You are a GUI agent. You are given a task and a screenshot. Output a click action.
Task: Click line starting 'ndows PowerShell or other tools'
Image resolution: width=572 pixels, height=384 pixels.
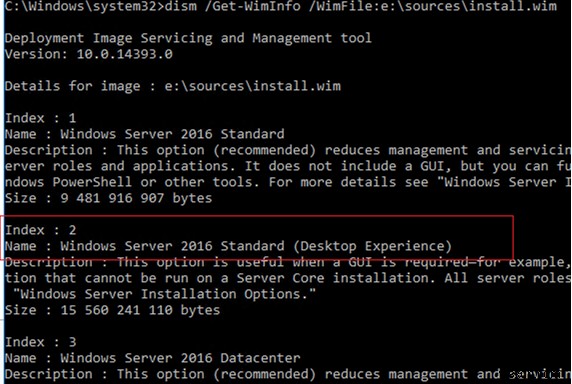(x=288, y=182)
